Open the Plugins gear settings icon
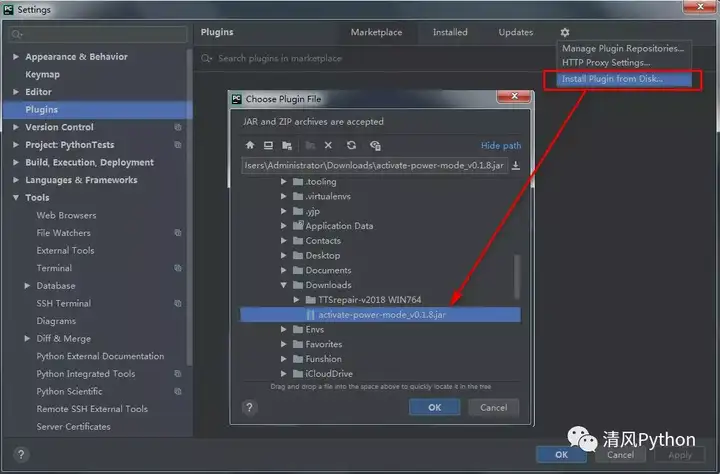Screen dimensions: 720x474 565,32
